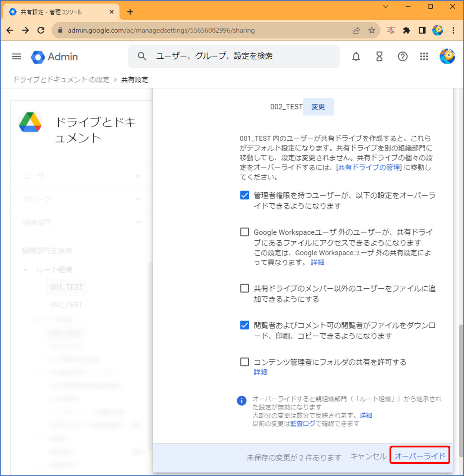Reload the current page
The height and width of the screenshot is (476, 464).
41,30
